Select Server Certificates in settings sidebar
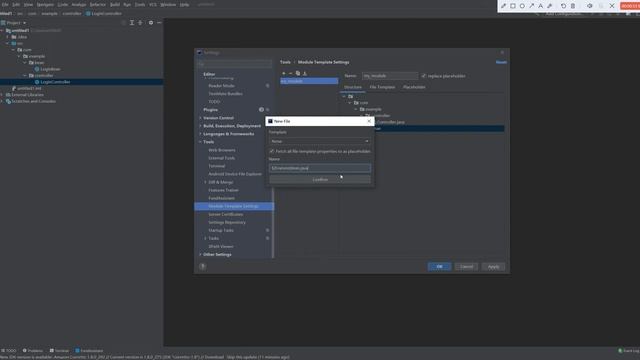 [225, 214]
